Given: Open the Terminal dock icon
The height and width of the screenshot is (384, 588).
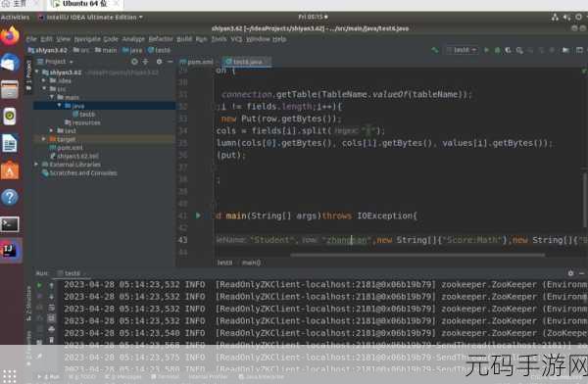Looking at the screenshot, I should (10, 224).
